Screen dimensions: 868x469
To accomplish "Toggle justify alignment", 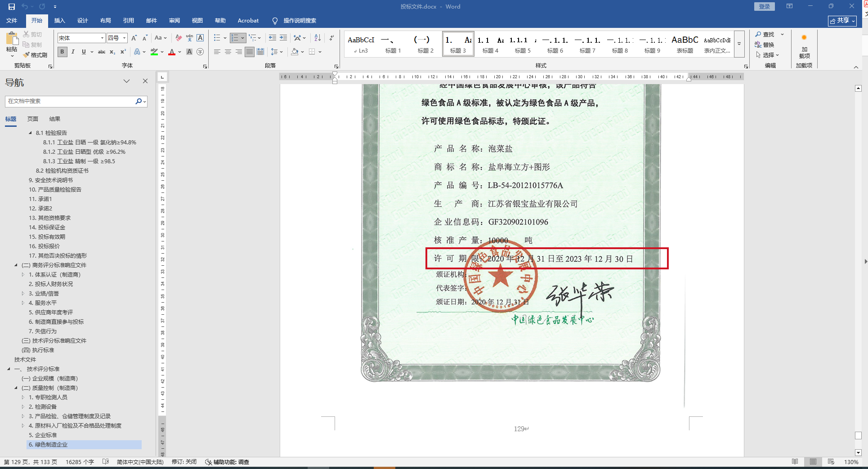I will tap(250, 52).
